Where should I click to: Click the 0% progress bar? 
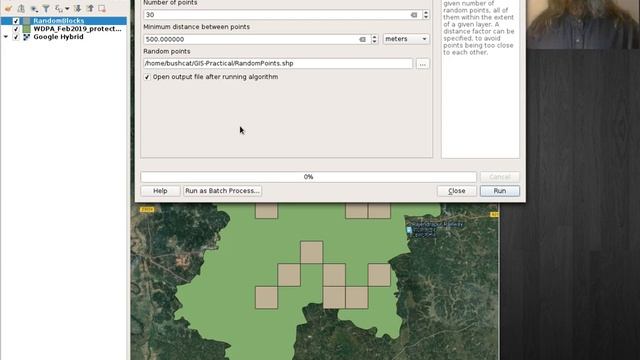coord(309,177)
